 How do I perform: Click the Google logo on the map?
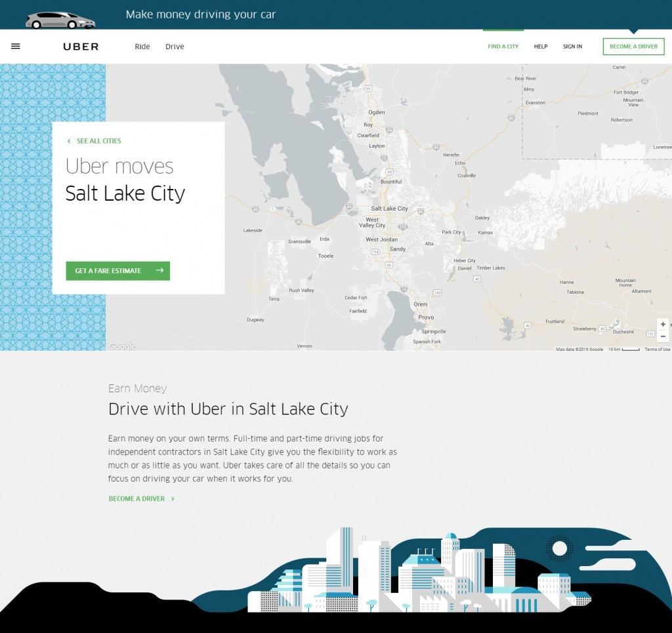pyautogui.click(x=121, y=346)
